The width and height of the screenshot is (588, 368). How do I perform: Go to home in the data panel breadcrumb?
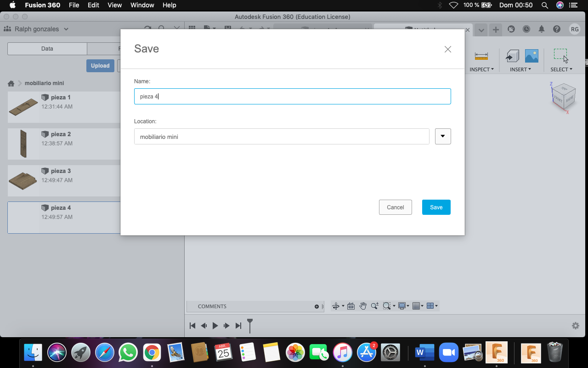pos(11,83)
